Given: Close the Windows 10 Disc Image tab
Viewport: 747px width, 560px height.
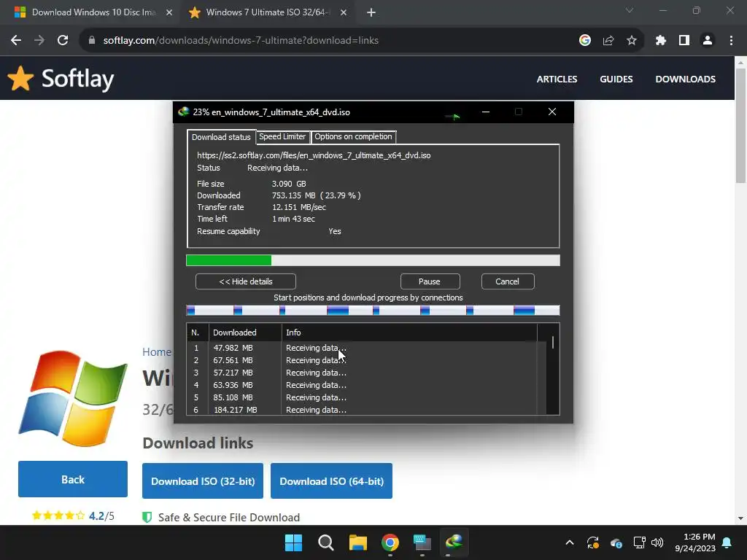Looking at the screenshot, I should coord(169,13).
